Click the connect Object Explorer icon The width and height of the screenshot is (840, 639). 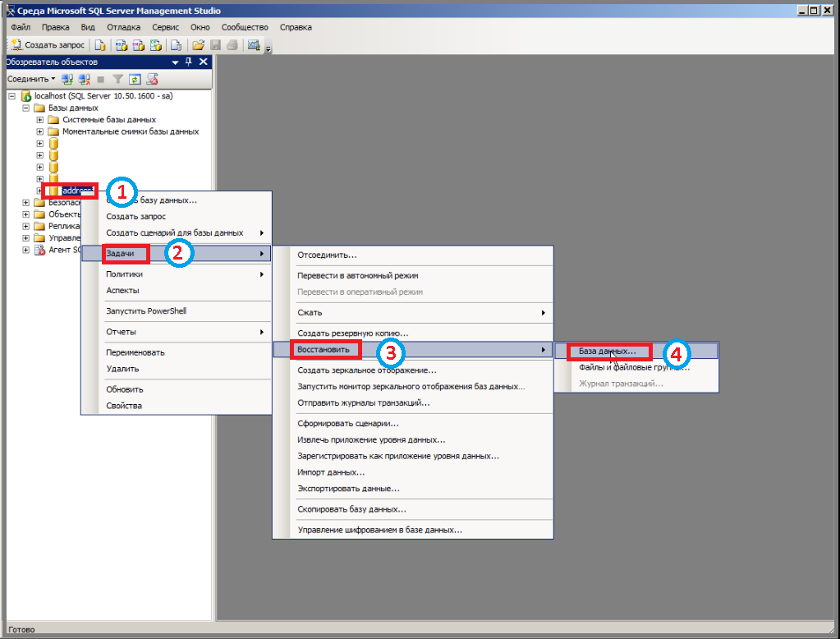(67, 80)
